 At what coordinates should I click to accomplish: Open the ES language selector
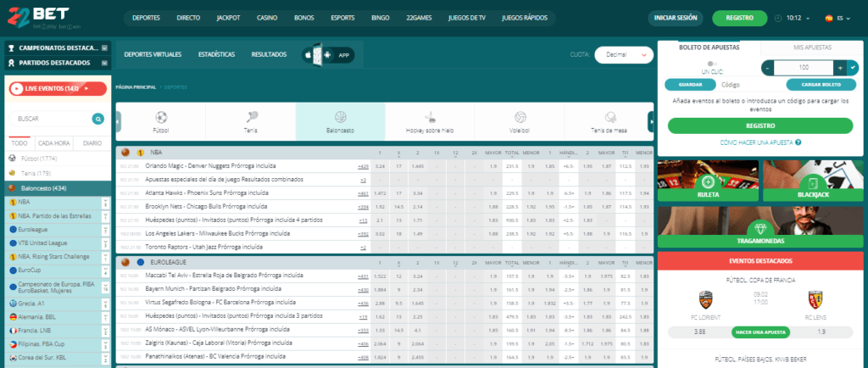833,17
